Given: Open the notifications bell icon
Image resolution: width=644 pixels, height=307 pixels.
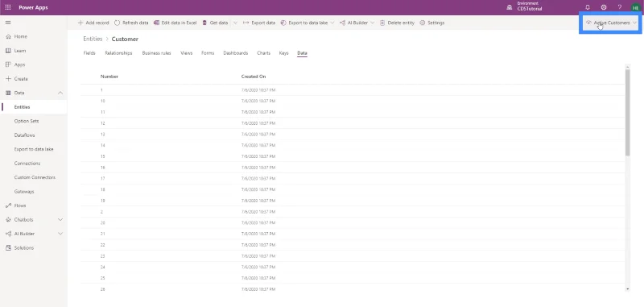Looking at the screenshot, I should 588,7.
